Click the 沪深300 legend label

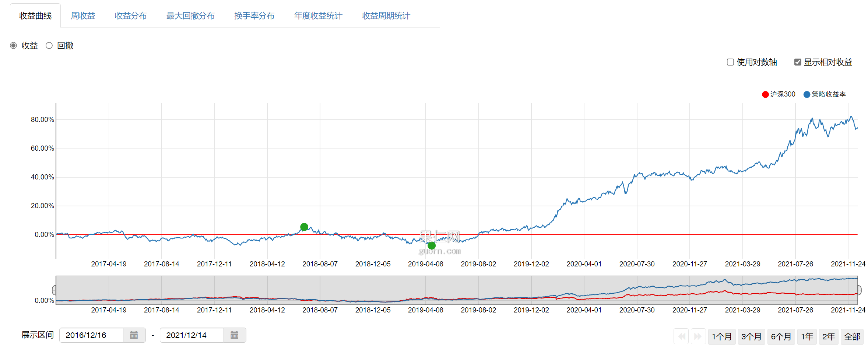[x=783, y=94]
